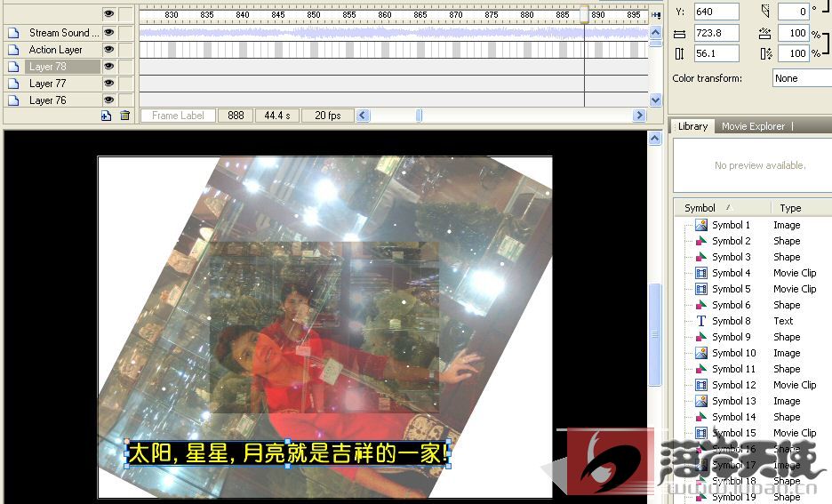Switch to the Library tab
This screenshot has height=504, width=832.
click(692, 126)
